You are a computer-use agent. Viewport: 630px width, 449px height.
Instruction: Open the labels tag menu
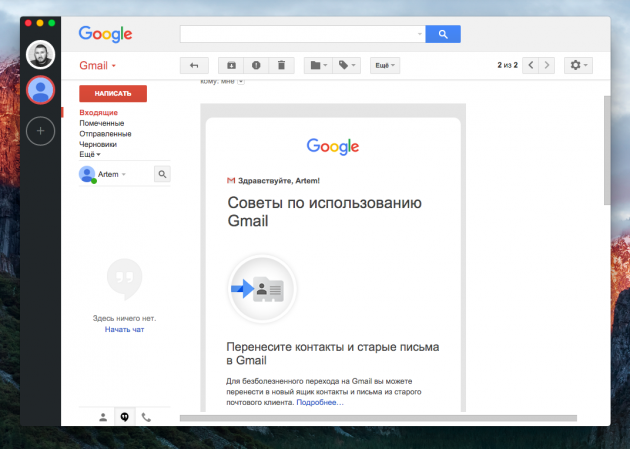point(347,65)
